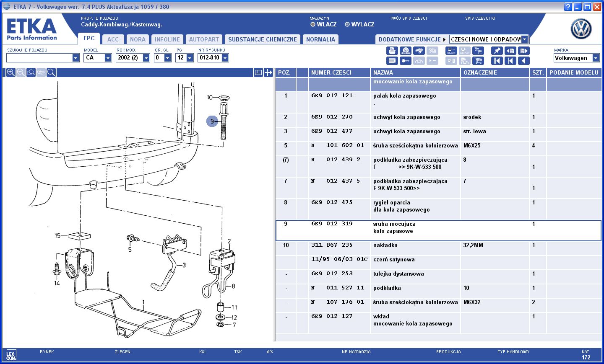
Task: Switch to the ACC tab
Action: (113, 39)
